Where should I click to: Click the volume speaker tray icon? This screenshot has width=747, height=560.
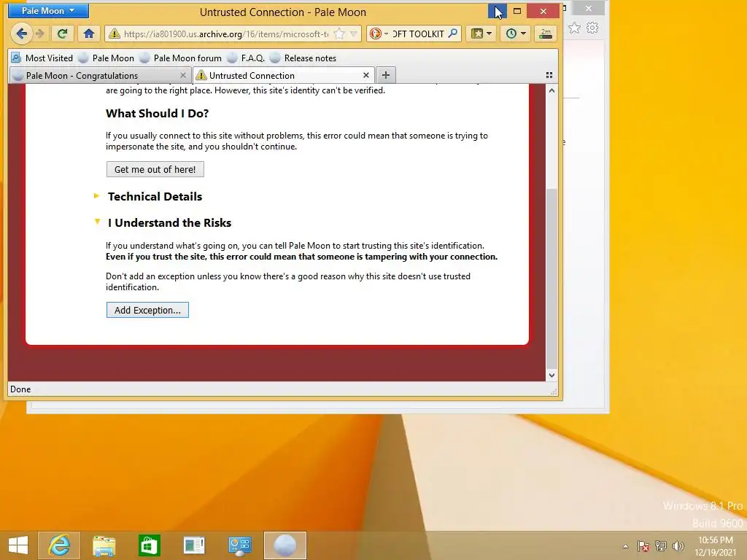678,546
